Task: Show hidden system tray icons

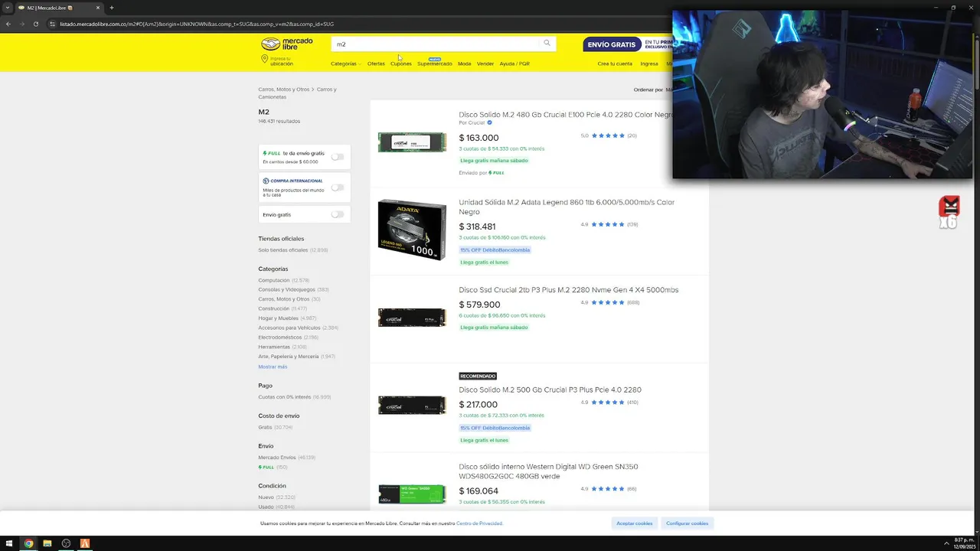Action: pos(946,543)
